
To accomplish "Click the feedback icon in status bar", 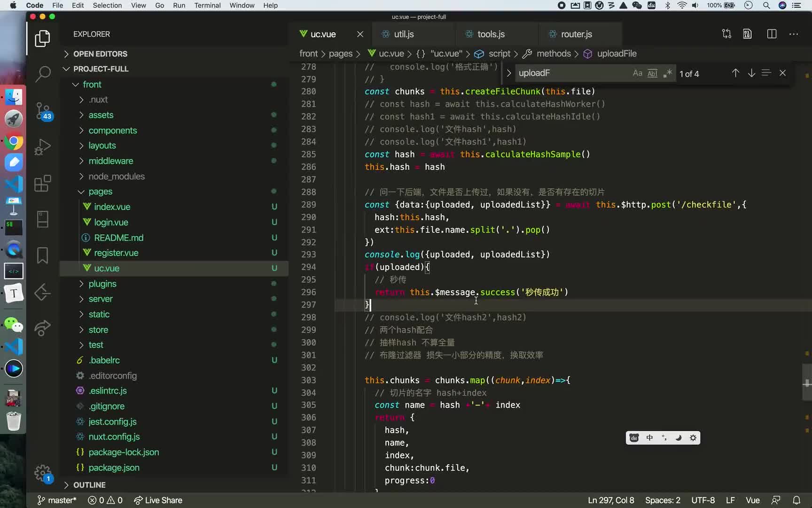I will pos(776,500).
